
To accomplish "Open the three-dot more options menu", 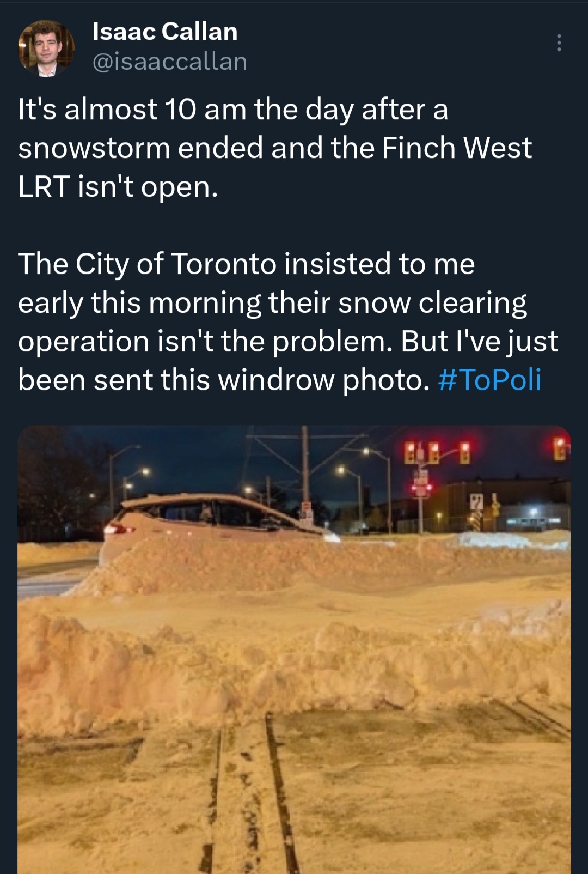I will [x=559, y=43].
